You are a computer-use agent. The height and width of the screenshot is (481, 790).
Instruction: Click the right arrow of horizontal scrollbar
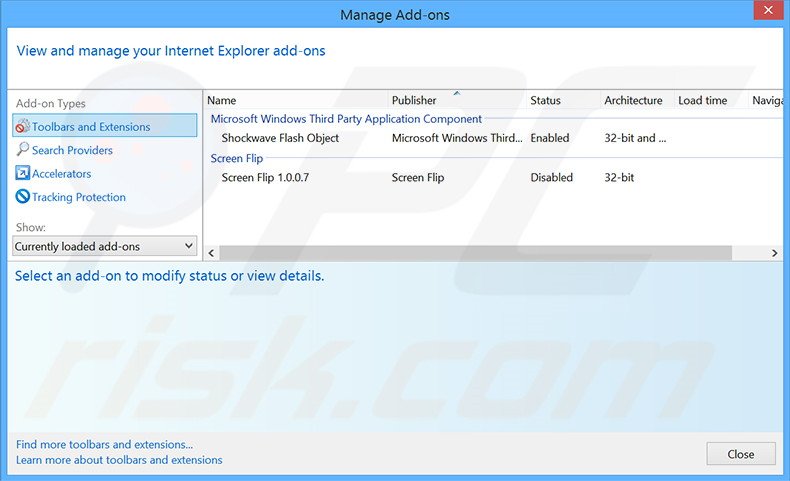coord(774,253)
